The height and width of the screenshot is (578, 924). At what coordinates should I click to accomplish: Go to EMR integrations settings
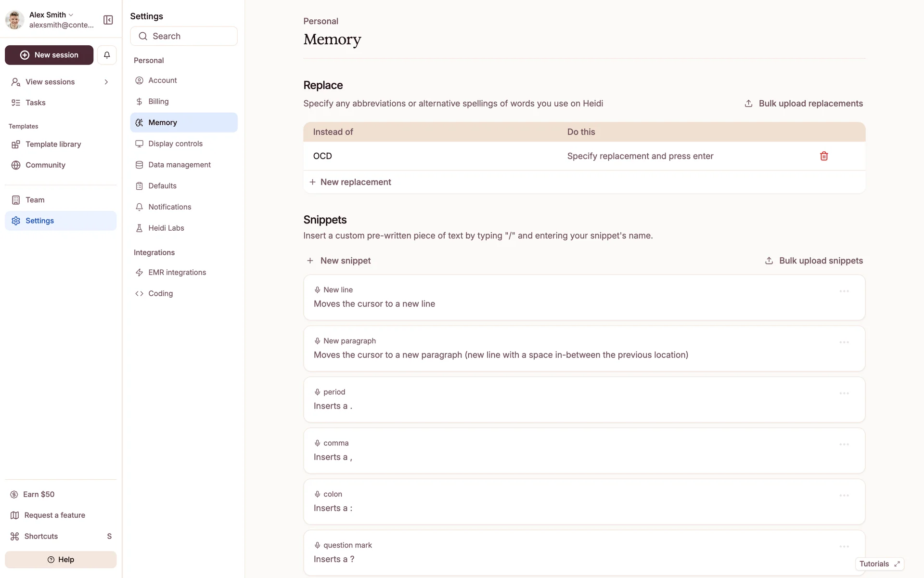[x=177, y=272]
